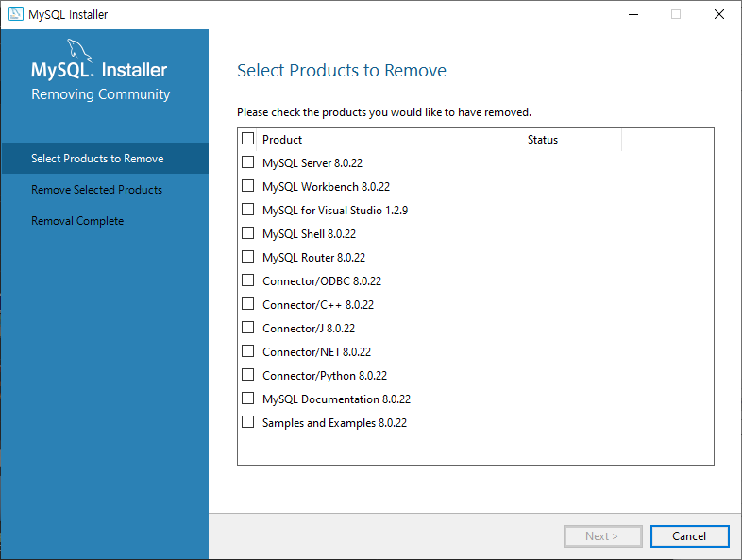Open the Select Products to Remove step
Screen dimensions: 742x560
(105, 158)
